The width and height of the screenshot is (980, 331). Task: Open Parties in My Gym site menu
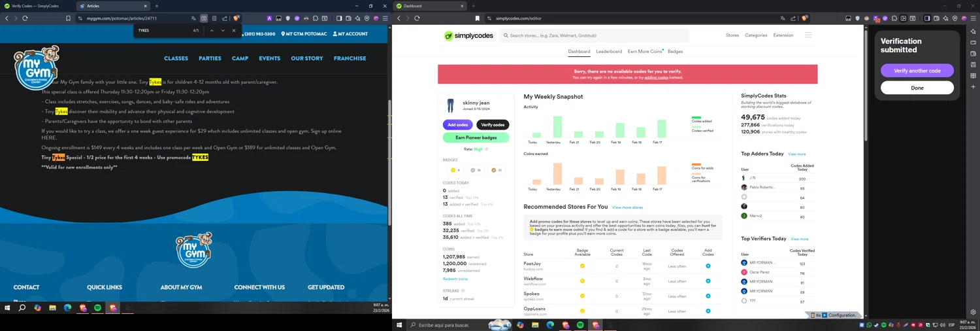tap(210, 58)
